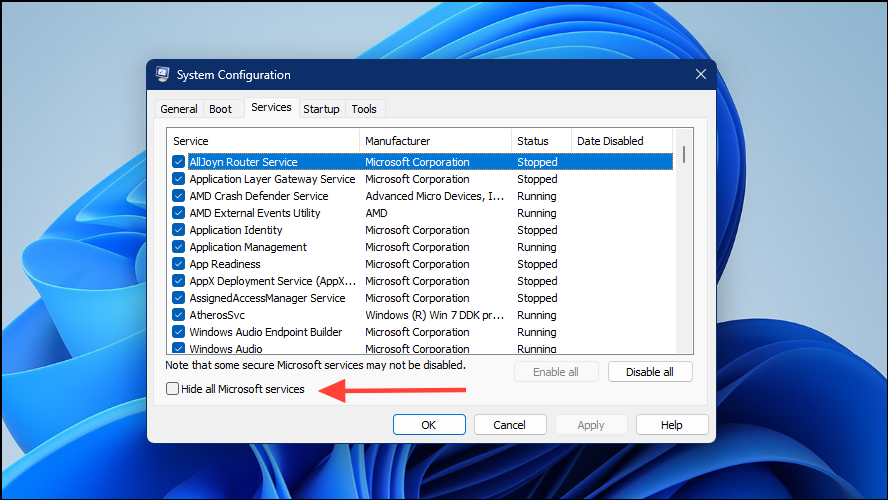Select the Application Identity service name
This screenshot has height=500, width=888.
[x=236, y=230]
